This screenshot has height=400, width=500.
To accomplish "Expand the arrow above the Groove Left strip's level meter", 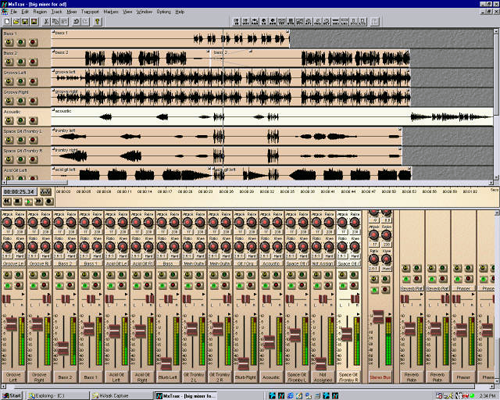I will coord(23,314).
